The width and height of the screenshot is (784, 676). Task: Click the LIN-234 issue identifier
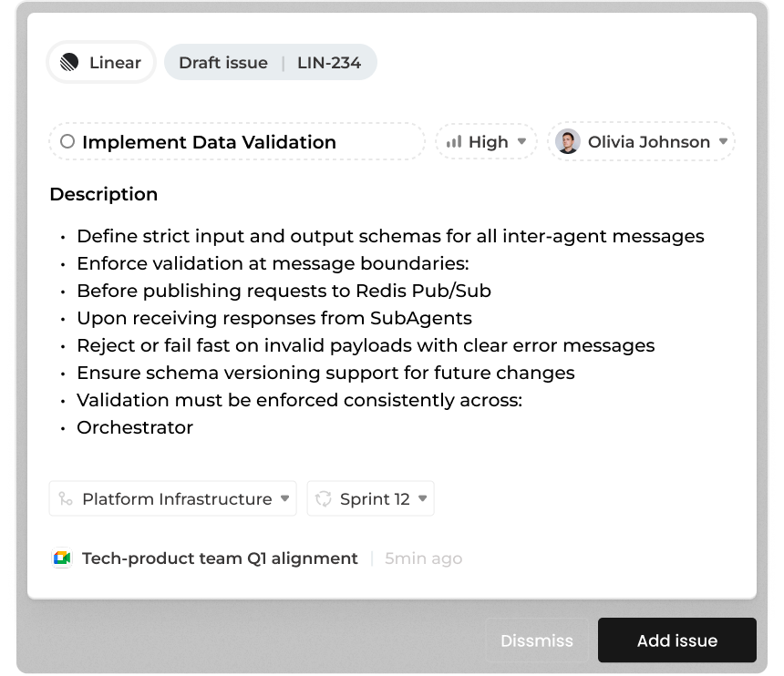tap(329, 63)
